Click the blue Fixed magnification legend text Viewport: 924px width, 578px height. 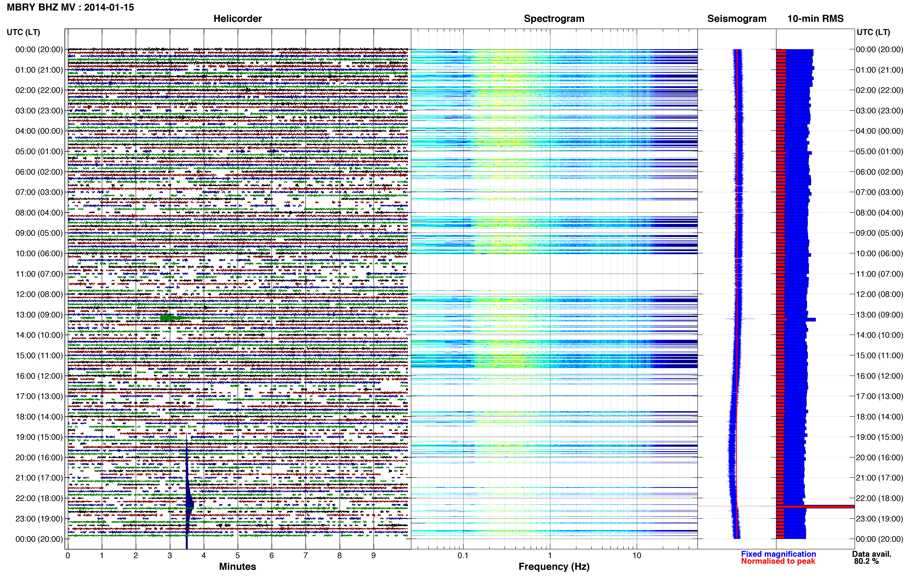(778, 554)
